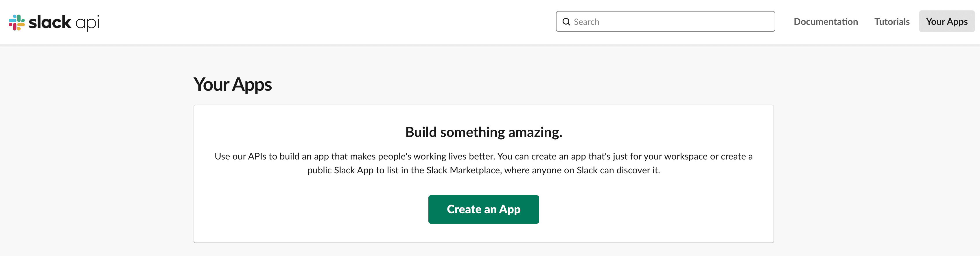Click the slack api wordmark
The height and width of the screenshot is (256, 980).
(x=64, y=22)
